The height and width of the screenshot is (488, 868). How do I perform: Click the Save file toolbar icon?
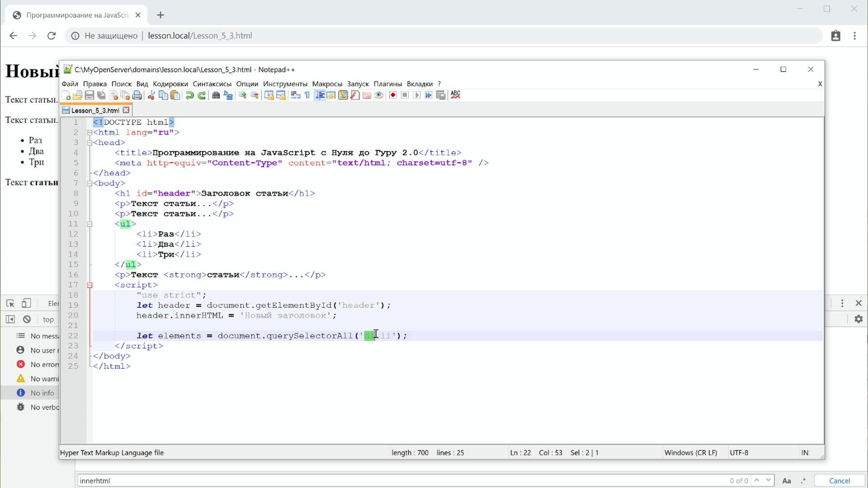pos(90,95)
